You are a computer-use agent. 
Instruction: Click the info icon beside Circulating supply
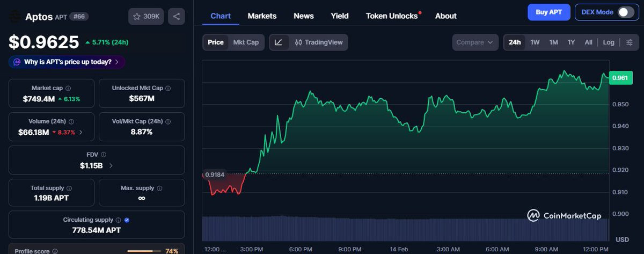(118, 220)
